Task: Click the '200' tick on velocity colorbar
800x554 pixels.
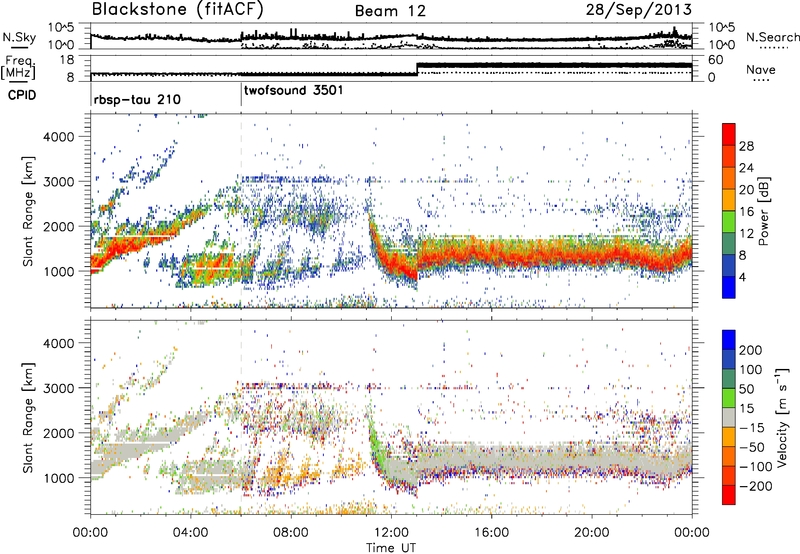Action: (751, 350)
